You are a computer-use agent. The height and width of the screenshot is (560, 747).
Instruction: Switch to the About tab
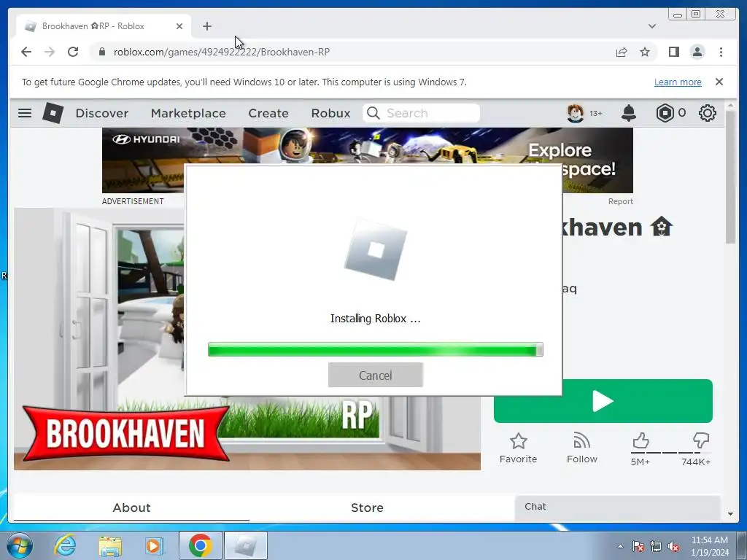(131, 507)
